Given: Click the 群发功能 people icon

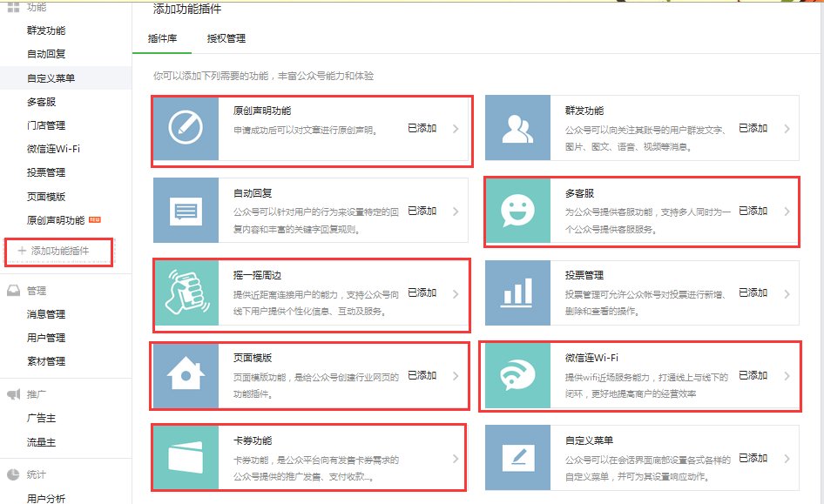Looking at the screenshot, I should pos(515,127).
